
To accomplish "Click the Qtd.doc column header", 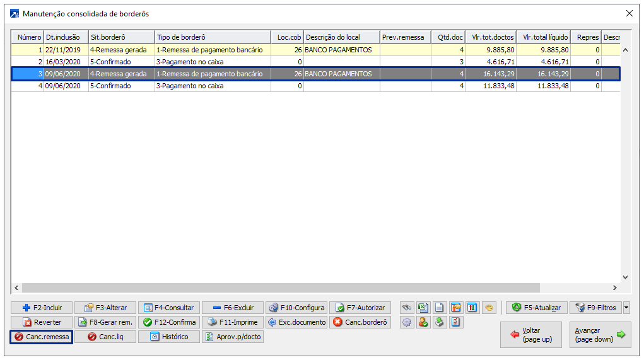I will pos(448,37).
